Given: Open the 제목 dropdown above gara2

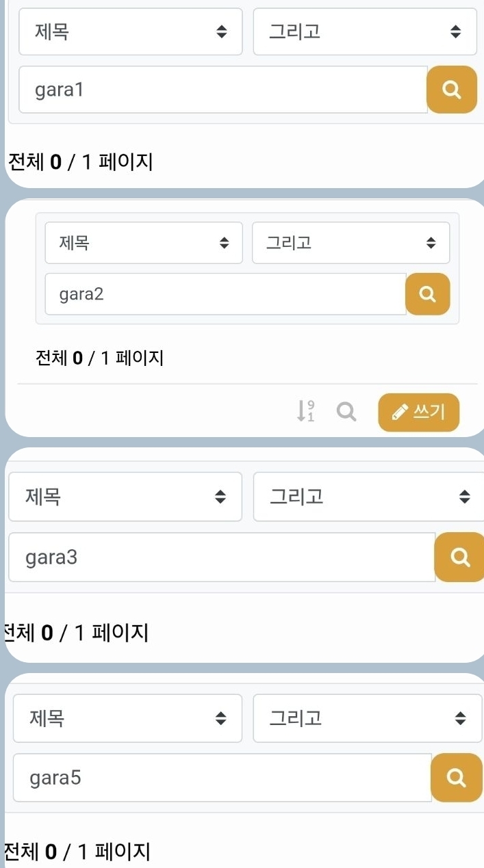Looking at the screenshot, I should pyautogui.click(x=143, y=243).
